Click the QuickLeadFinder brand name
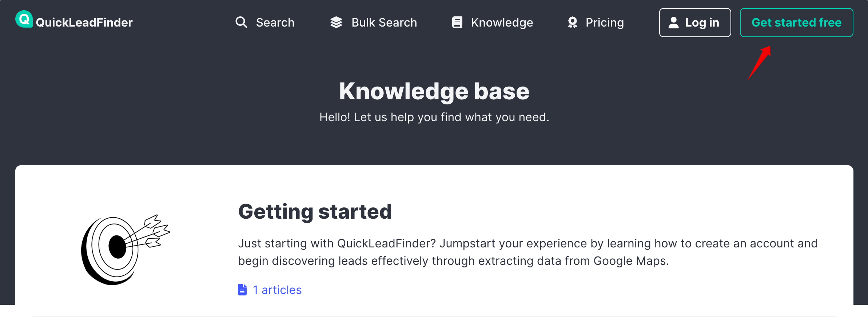The height and width of the screenshot is (326, 868). pyautogui.click(x=84, y=23)
